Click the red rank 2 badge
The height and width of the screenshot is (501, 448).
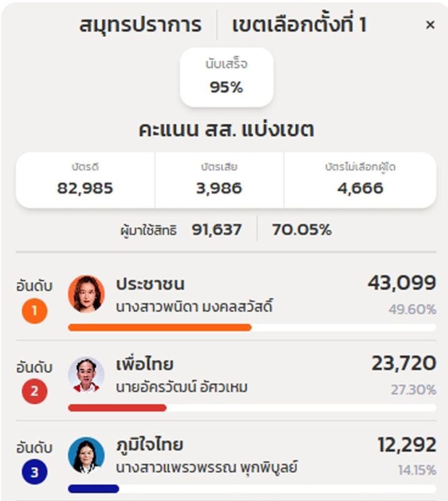(x=34, y=392)
